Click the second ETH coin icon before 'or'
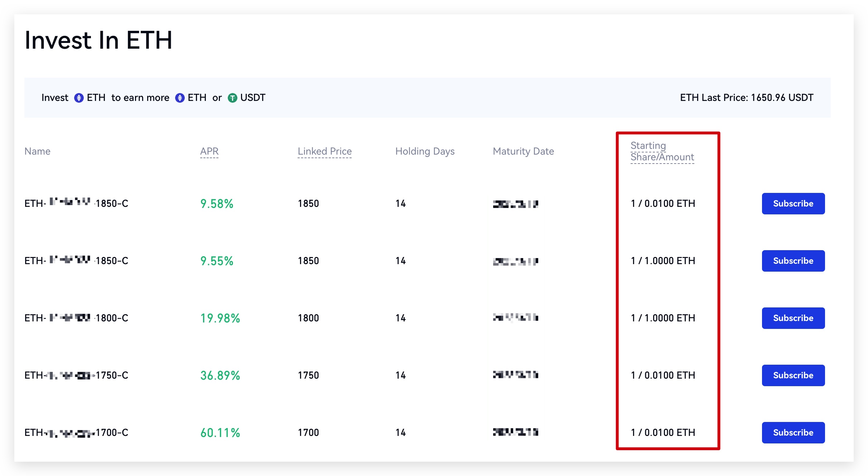 (x=180, y=98)
